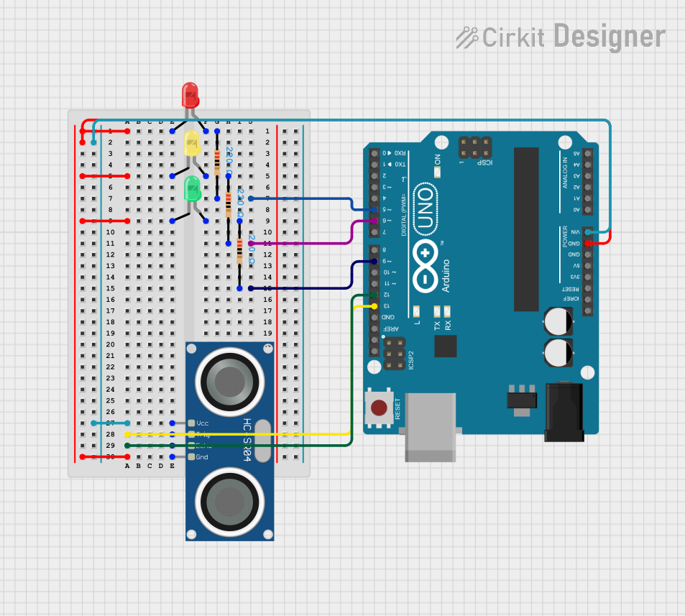Click digital pin 12 on the Arduino
The width and height of the screenshot is (685, 616).
coord(374,295)
